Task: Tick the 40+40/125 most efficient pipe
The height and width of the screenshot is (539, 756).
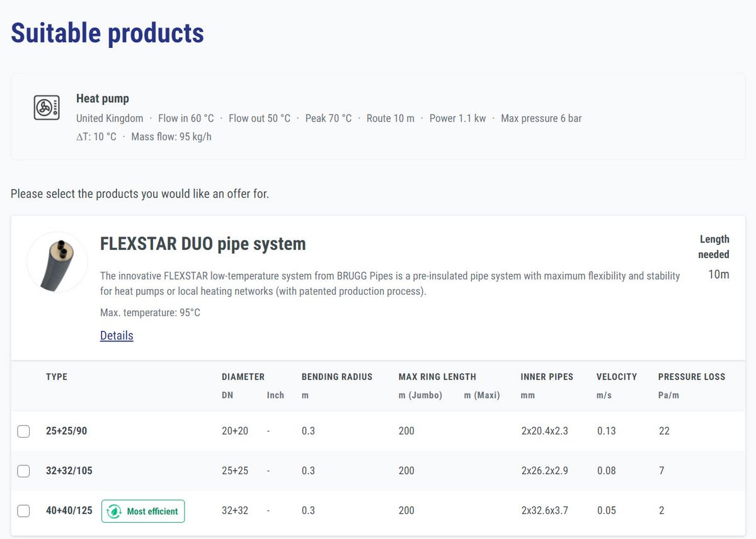Action: [x=23, y=511]
